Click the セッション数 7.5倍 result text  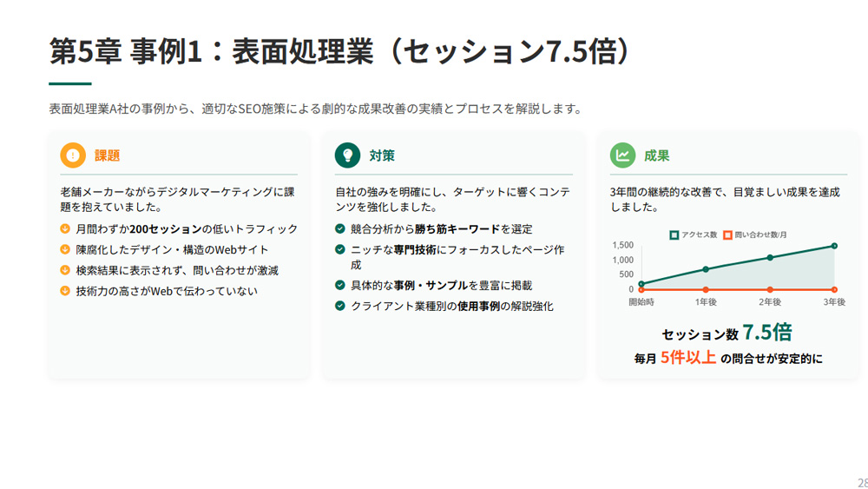pos(727,333)
